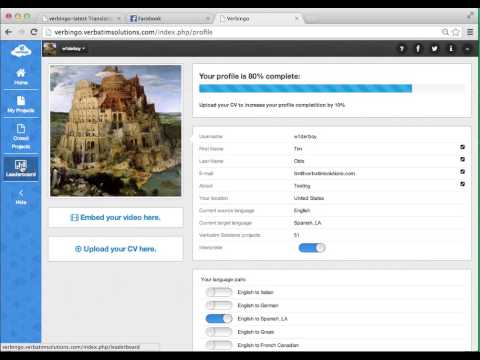This screenshot has width=480, height=360.
Task: Open the Chrome hamburger menu
Action: pyautogui.click(x=470, y=32)
